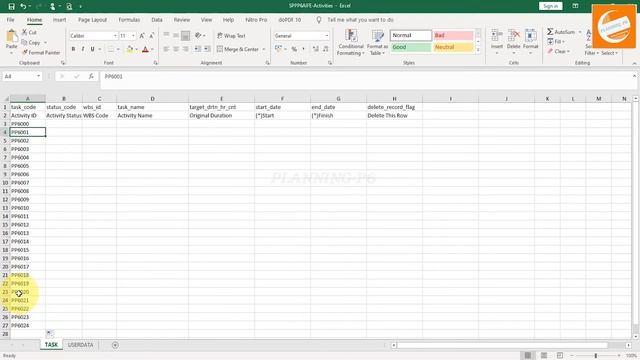Expand the Clipboard dialog launcher

click(63, 63)
